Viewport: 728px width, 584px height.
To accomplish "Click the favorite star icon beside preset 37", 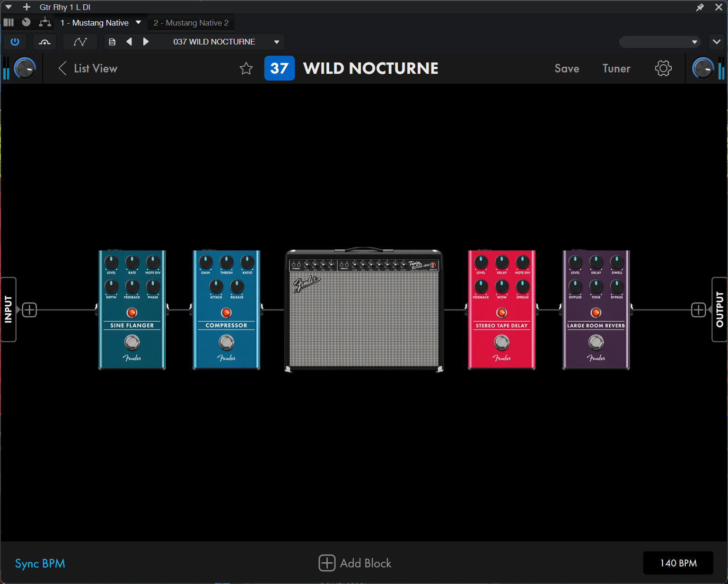I will 246,69.
